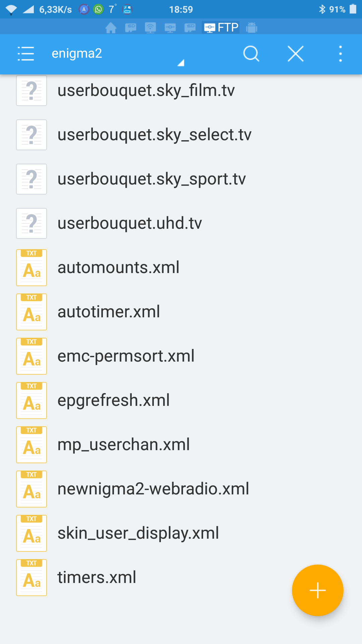Open the three-dot overflow menu
The image size is (362, 644).
coord(340,54)
